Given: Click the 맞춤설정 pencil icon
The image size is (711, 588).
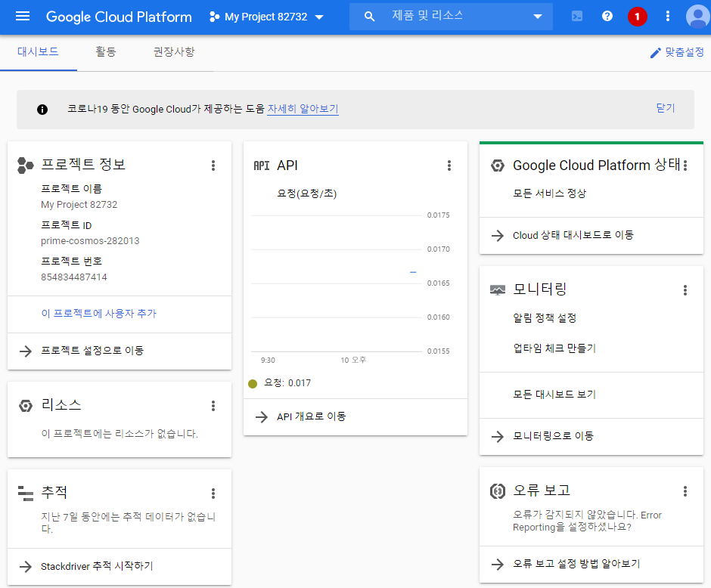Looking at the screenshot, I should pos(655,53).
